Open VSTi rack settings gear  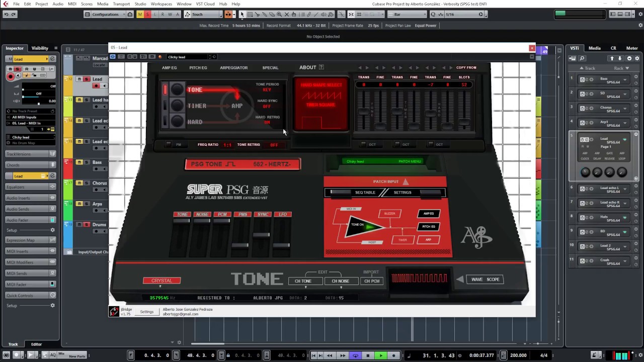click(x=636, y=58)
